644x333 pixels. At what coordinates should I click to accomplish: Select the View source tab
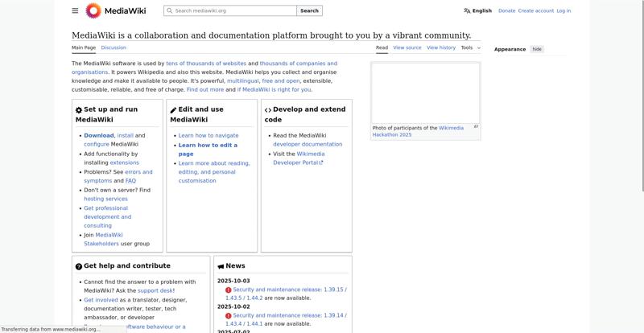coord(407,47)
